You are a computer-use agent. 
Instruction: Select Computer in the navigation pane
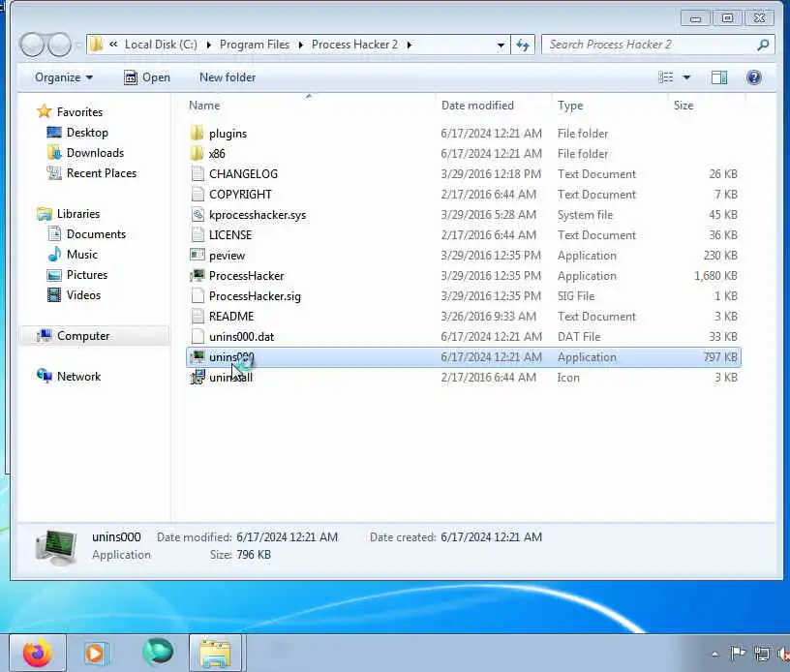(x=83, y=336)
